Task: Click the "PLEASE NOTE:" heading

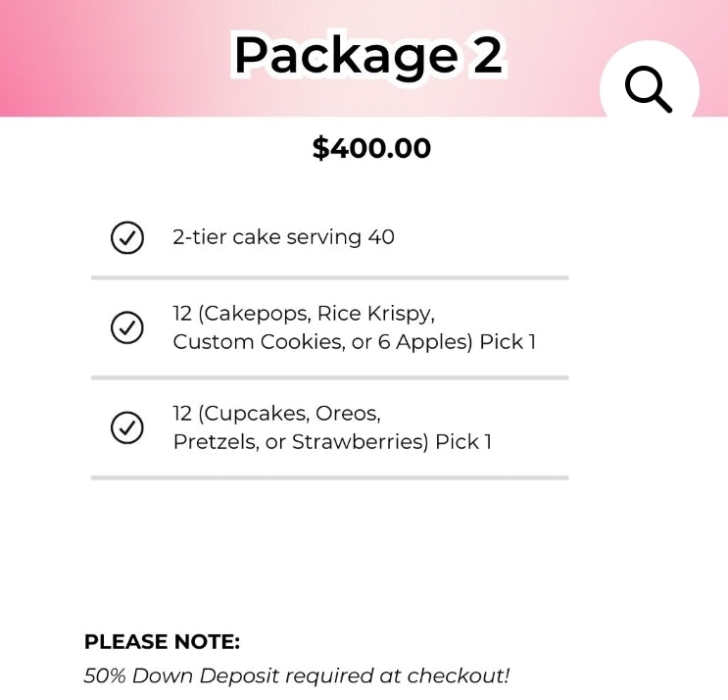Action: [x=162, y=642]
